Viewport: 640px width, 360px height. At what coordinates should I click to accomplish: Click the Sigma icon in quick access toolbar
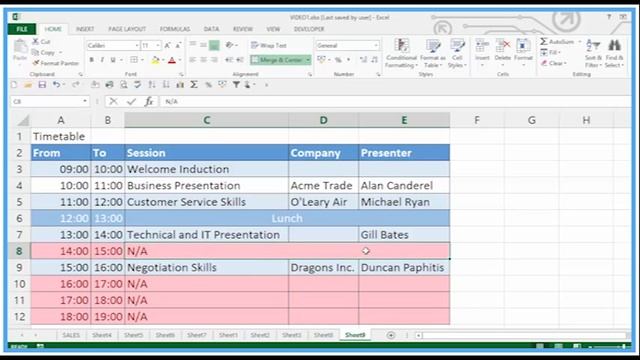pyautogui.click(x=194, y=85)
